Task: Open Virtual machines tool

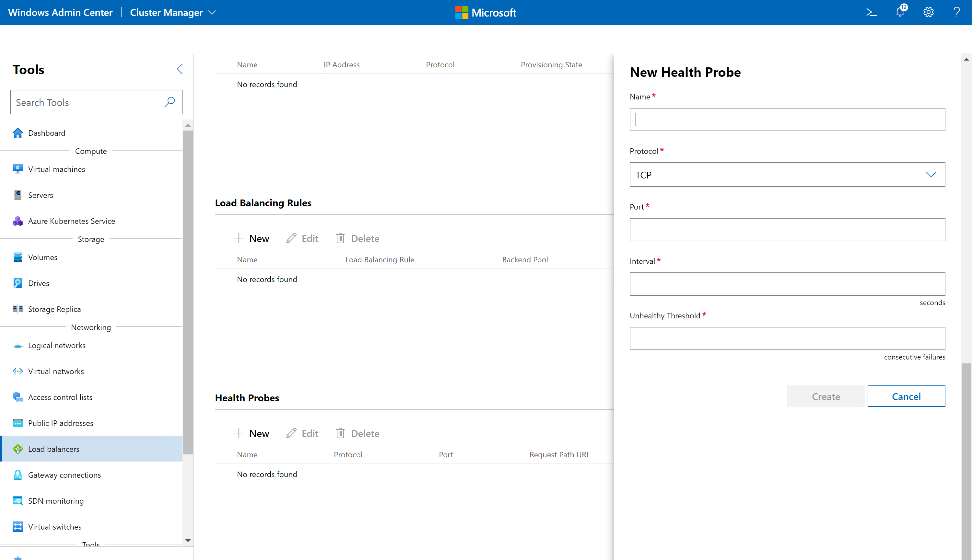Action: pyautogui.click(x=57, y=169)
